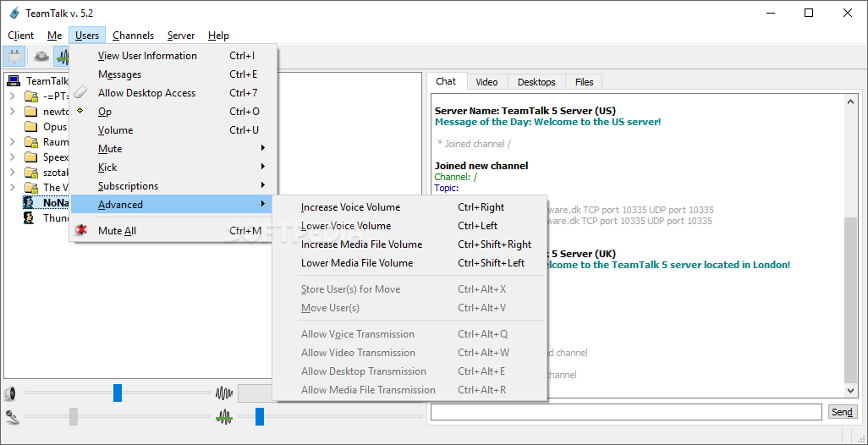Image resolution: width=868 pixels, height=445 pixels.
Task: Click the speaker volume slider handle
Action: (x=118, y=393)
